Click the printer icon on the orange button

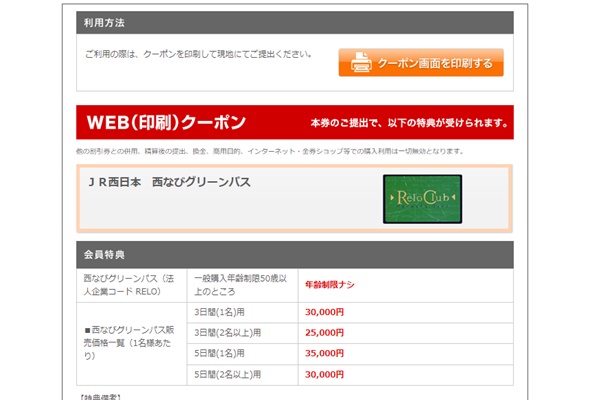[361, 62]
